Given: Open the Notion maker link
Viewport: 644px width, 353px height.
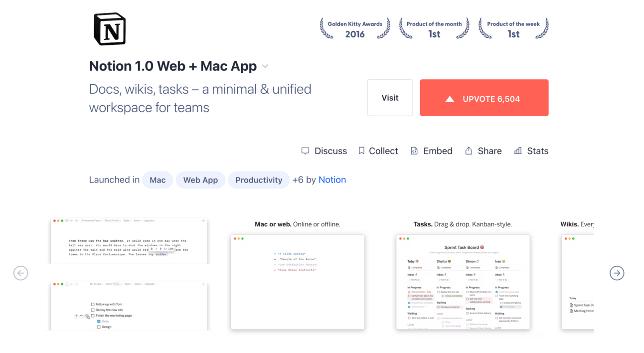Looking at the screenshot, I should [x=332, y=180].
